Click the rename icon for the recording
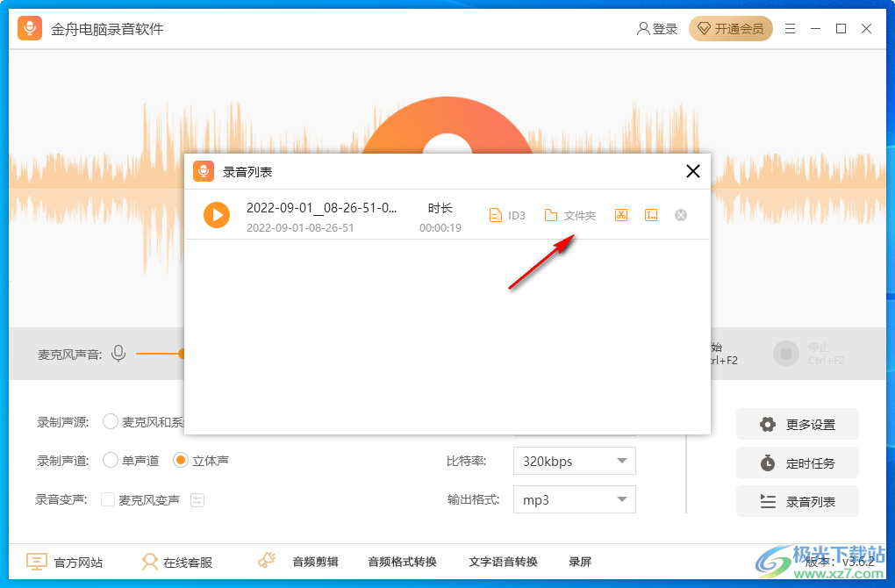This screenshot has height=588, width=895. (650, 214)
